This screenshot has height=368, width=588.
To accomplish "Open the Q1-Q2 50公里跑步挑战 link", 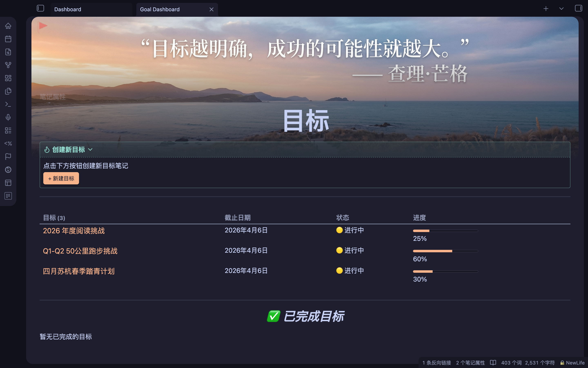I will pos(80,251).
